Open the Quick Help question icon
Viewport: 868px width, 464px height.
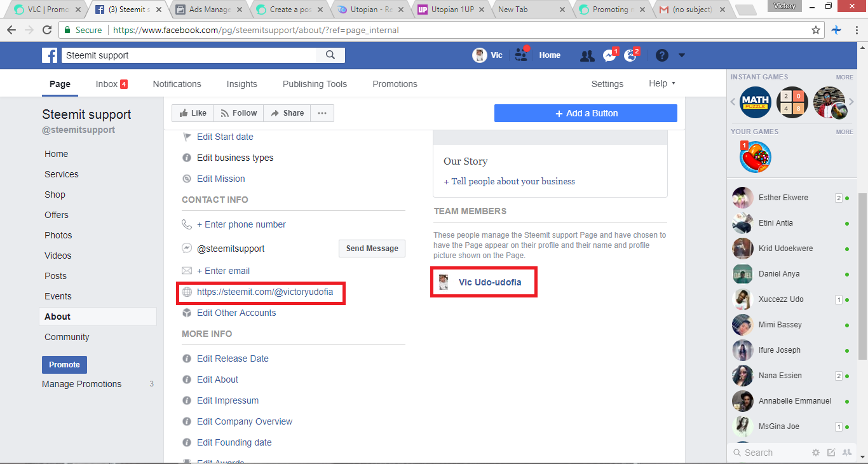(x=662, y=55)
